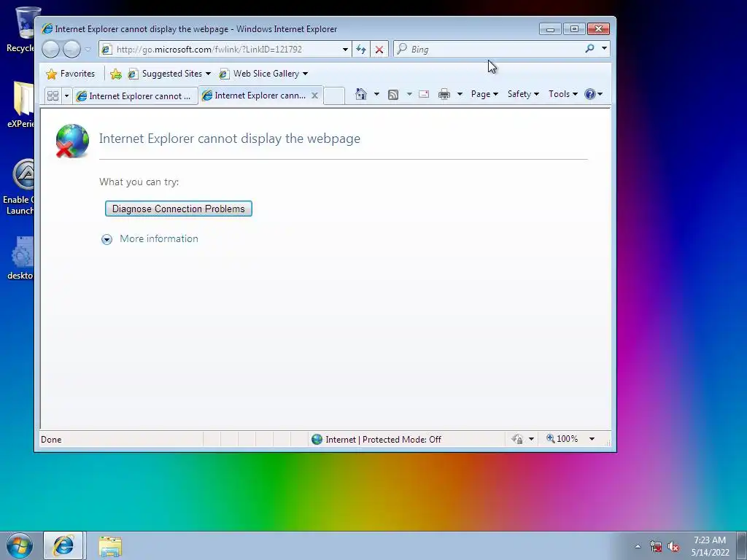Screen dimensions: 747x560
Task: Open the Windows Start orb
Action: click(x=19, y=545)
